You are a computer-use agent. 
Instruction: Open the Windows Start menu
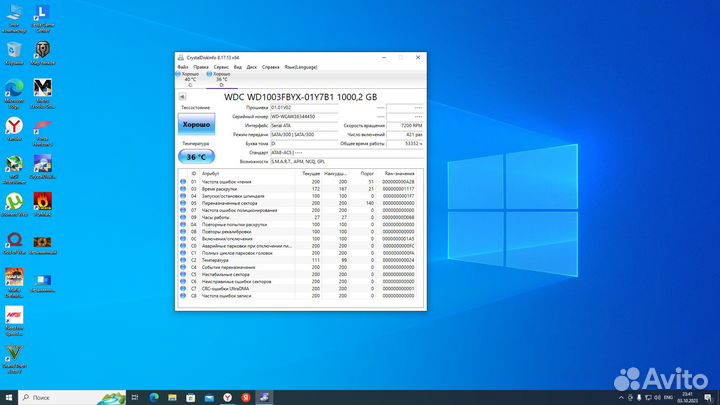pyautogui.click(x=9, y=397)
